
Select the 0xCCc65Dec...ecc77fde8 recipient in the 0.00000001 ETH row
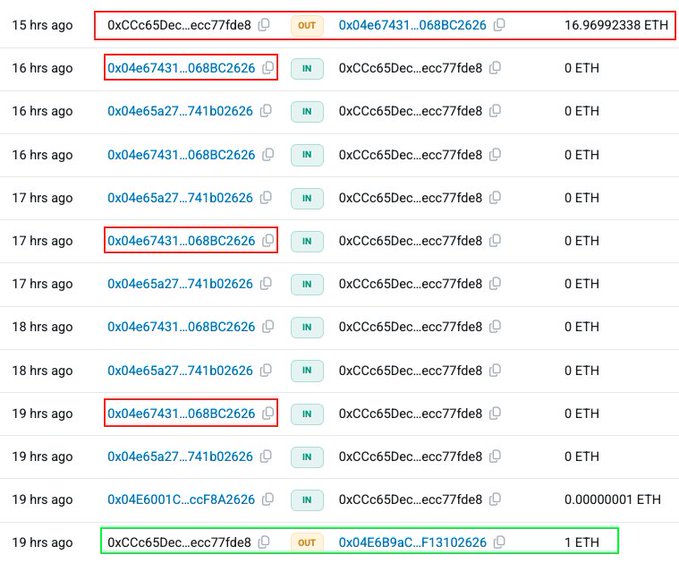(x=410, y=500)
